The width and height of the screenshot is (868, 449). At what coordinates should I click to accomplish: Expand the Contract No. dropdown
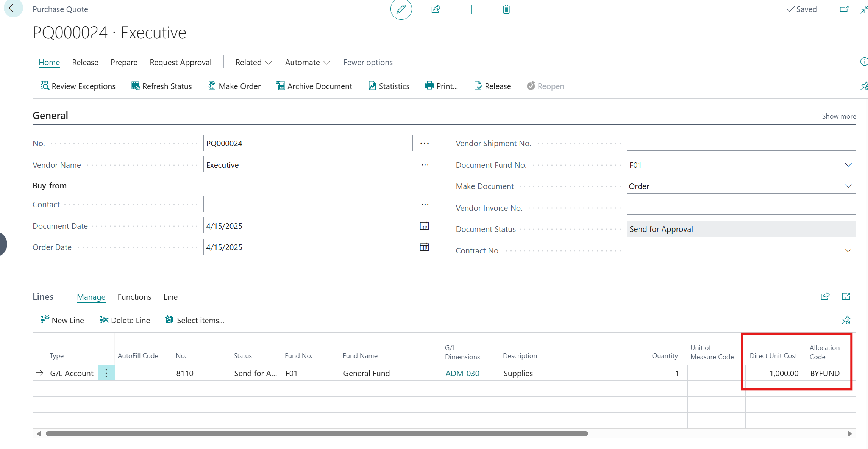click(848, 250)
